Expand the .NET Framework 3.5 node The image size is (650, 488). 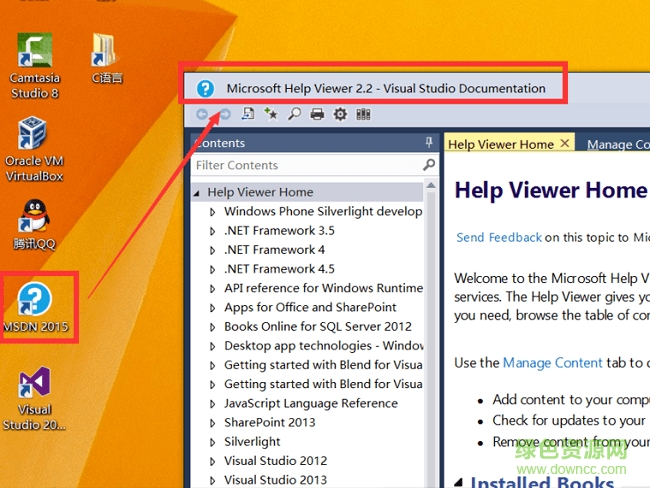pyautogui.click(x=213, y=231)
